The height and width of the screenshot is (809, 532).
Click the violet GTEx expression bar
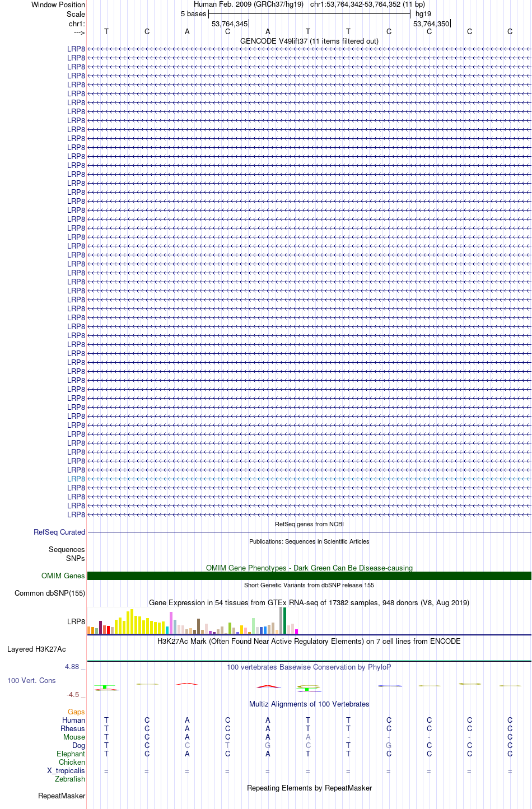tap(171, 623)
